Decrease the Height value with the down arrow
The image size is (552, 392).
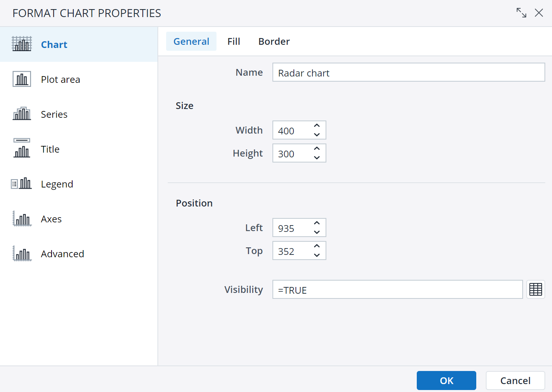(316, 157)
